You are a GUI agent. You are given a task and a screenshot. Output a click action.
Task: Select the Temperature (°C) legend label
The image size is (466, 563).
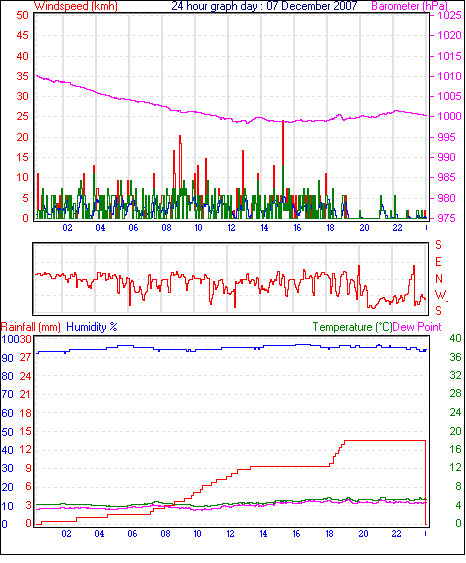click(x=352, y=327)
